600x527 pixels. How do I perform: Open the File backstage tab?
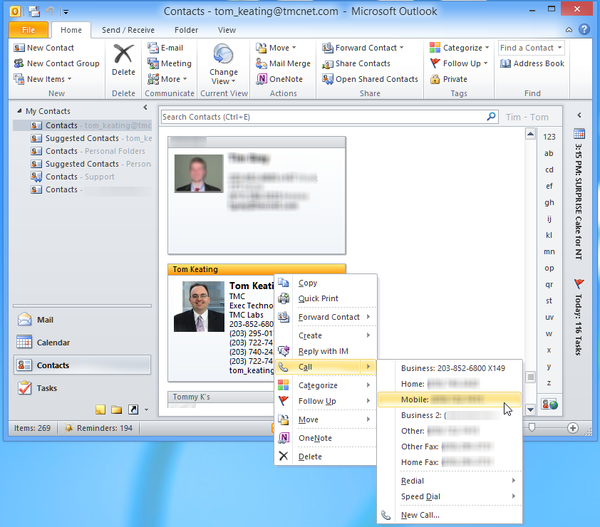point(28,30)
